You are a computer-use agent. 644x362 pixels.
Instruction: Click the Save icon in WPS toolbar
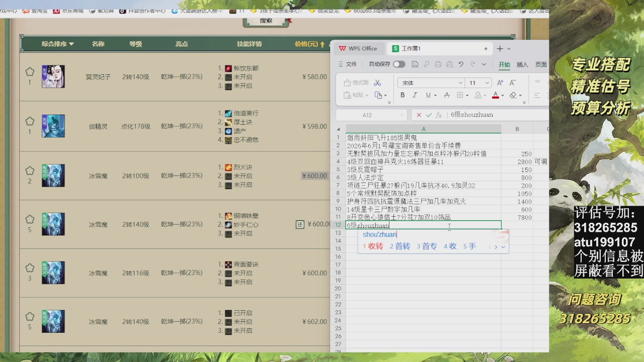[x=415, y=64]
